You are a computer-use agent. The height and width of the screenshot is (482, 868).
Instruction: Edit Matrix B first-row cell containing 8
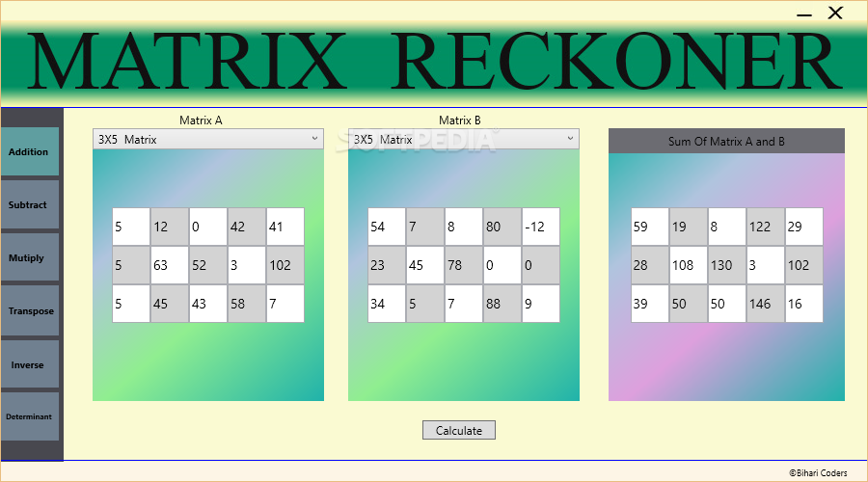[464, 227]
